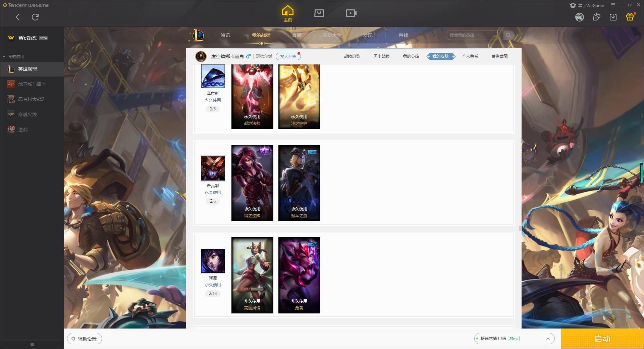Select 英雄联盟 in the sidebar

pyautogui.click(x=32, y=69)
